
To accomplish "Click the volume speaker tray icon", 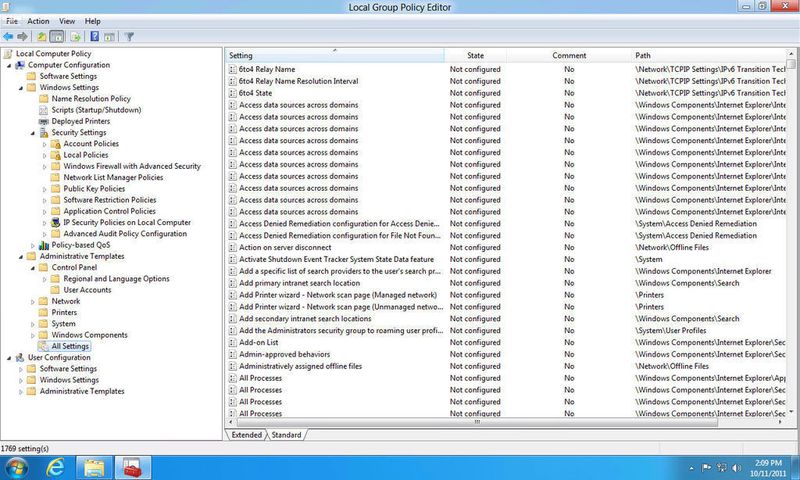I will coord(736,467).
